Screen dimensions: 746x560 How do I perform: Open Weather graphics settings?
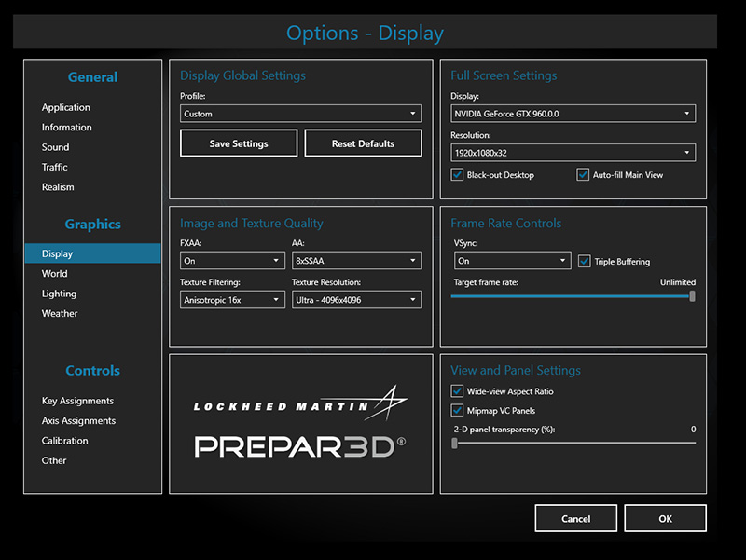coord(60,314)
